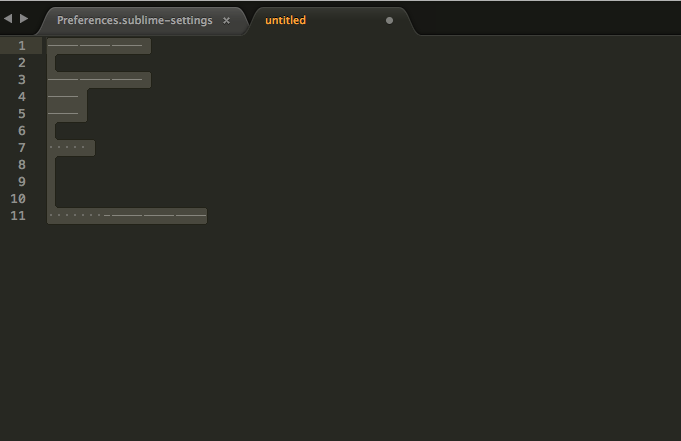Click line number 11 in gutter
This screenshot has height=441, width=681.
tap(18, 216)
